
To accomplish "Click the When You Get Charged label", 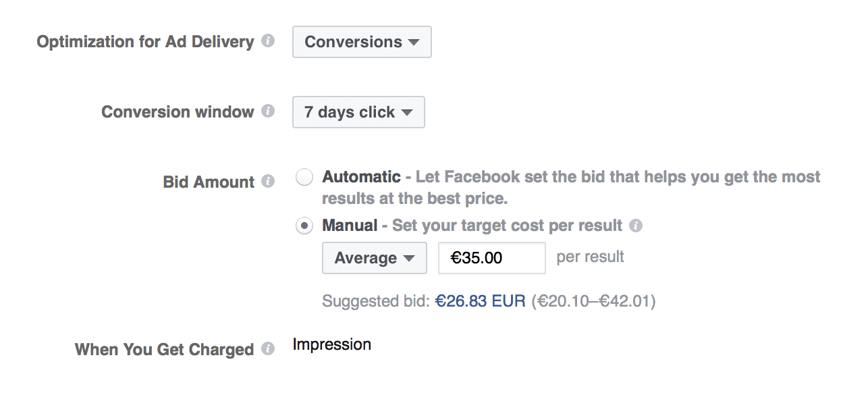I will pyautogui.click(x=164, y=350).
